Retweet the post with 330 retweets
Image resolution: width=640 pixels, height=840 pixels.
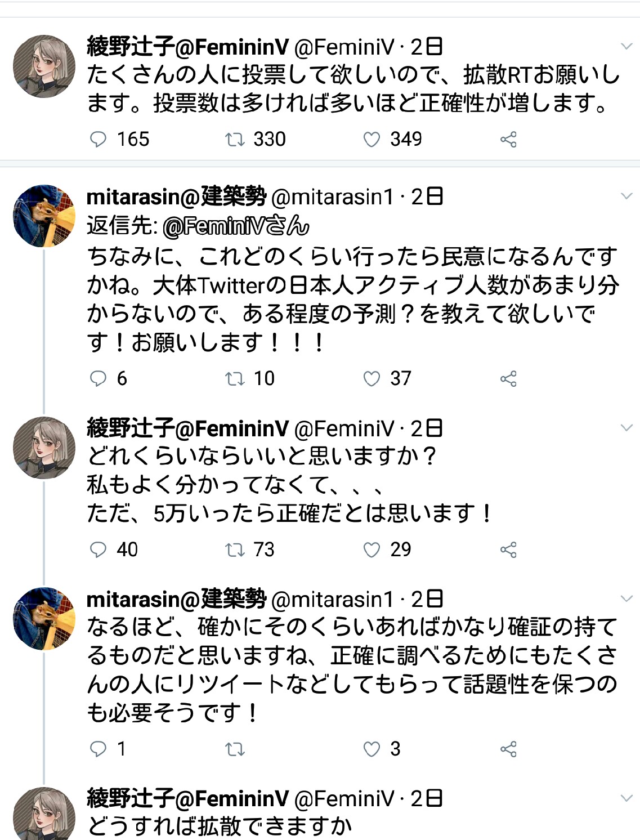pos(235,139)
